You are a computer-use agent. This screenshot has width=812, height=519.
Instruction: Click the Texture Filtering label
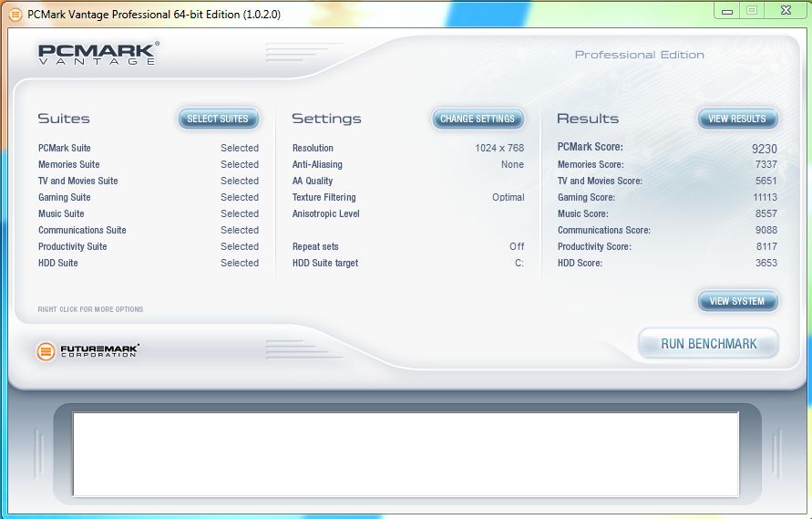[324, 198]
